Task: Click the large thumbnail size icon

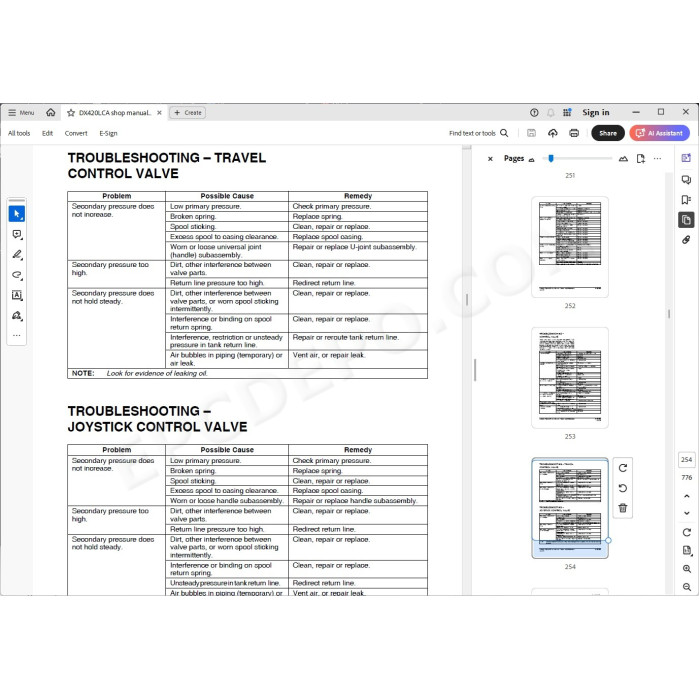Action: point(623,158)
